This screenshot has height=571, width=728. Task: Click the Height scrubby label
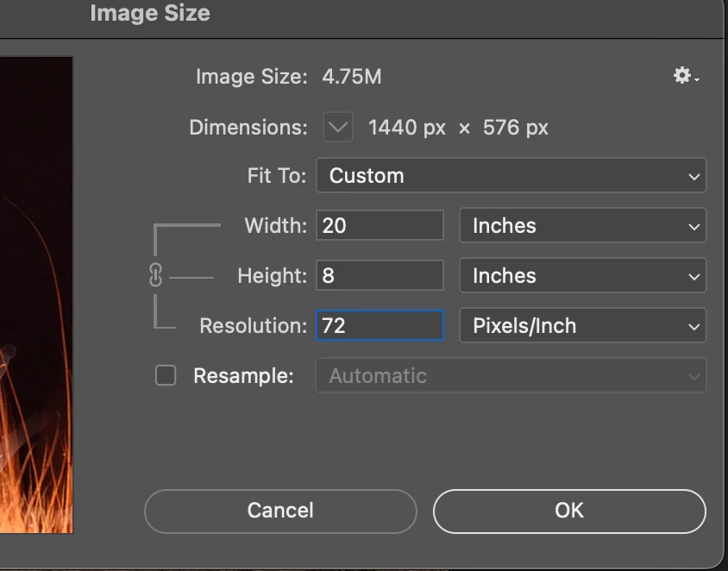coord(272,276)
